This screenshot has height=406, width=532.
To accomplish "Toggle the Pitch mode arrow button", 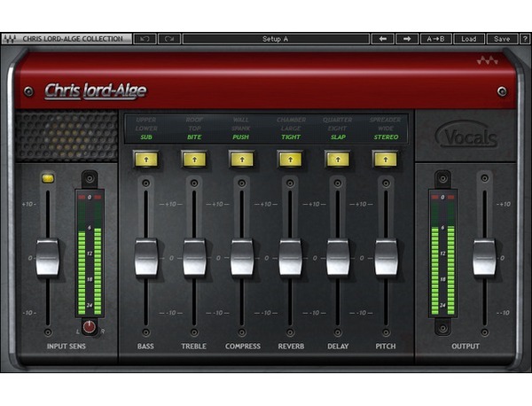I will coord(386,160).
